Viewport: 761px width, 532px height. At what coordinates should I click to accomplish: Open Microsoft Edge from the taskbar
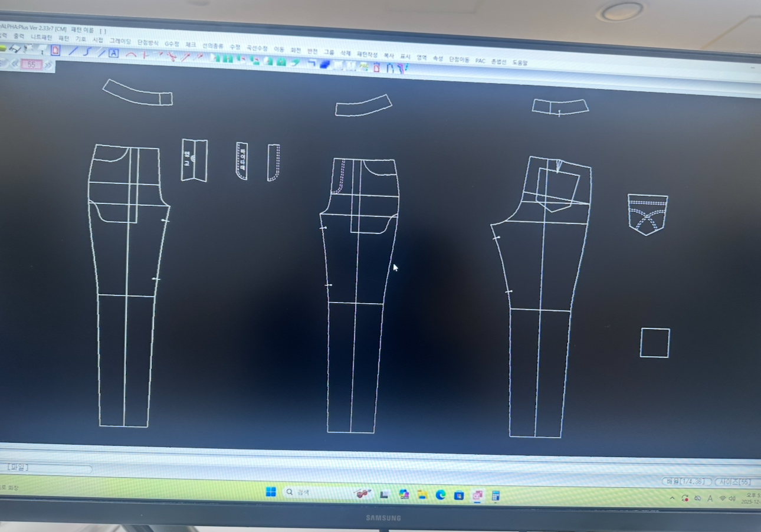440,495
